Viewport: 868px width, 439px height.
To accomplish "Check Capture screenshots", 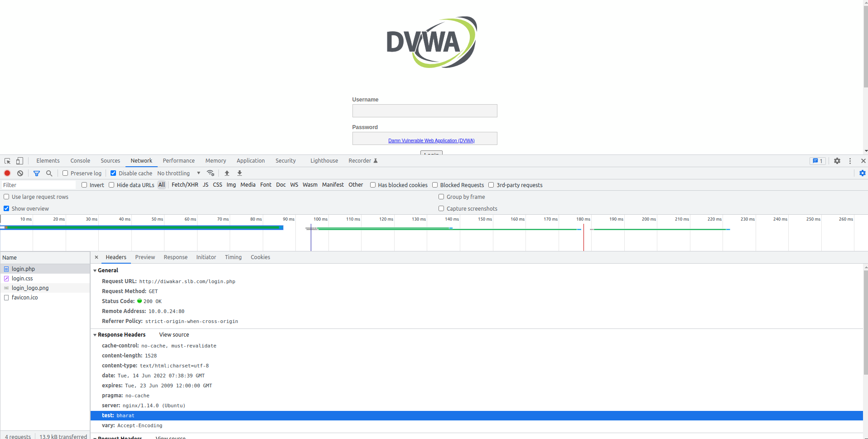I will click(x=441, y=208).
